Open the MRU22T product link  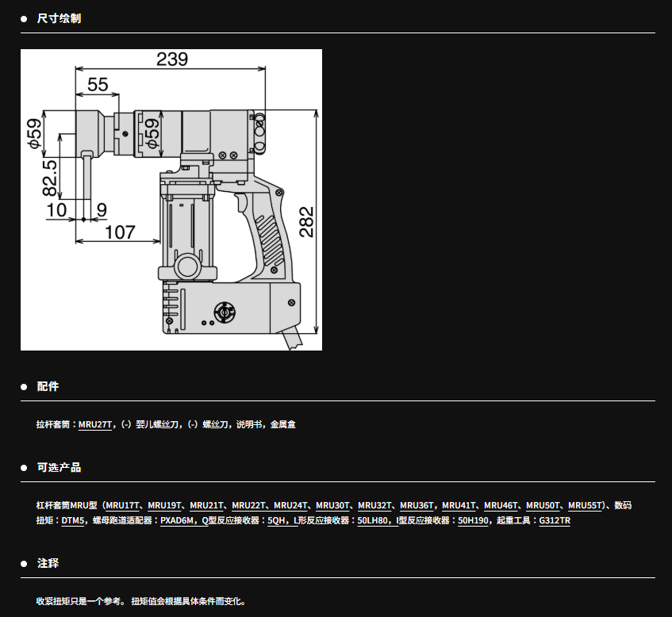pyautogui.click(x=249, y=505)
